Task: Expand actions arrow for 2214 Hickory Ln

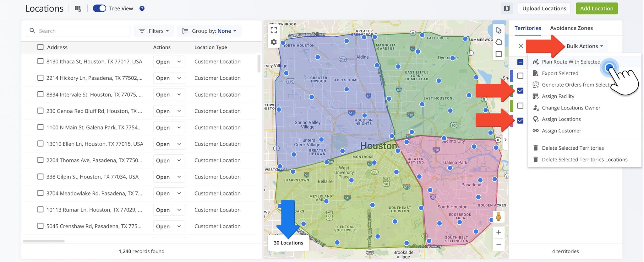Action: click(179, 78)
